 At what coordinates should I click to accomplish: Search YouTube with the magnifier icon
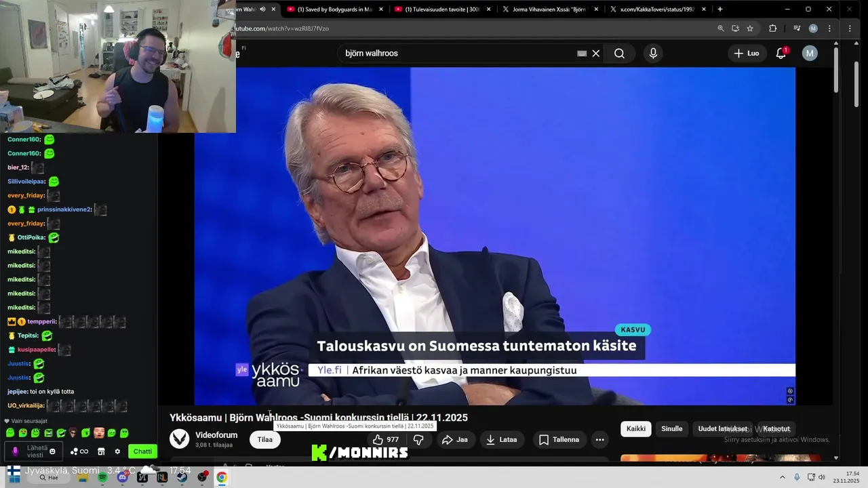pyautogui.click(x=619, y=54)
